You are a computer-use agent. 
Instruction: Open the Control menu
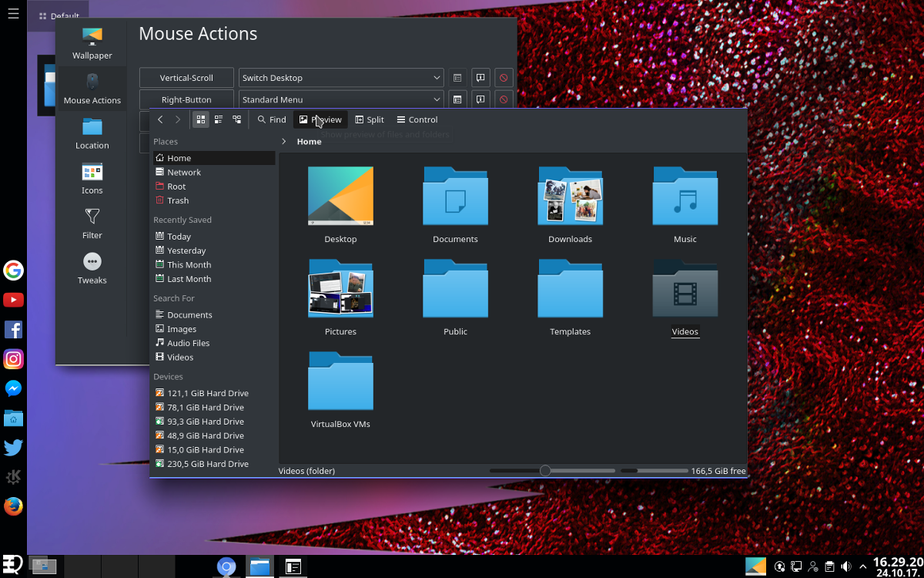point(417,119)
